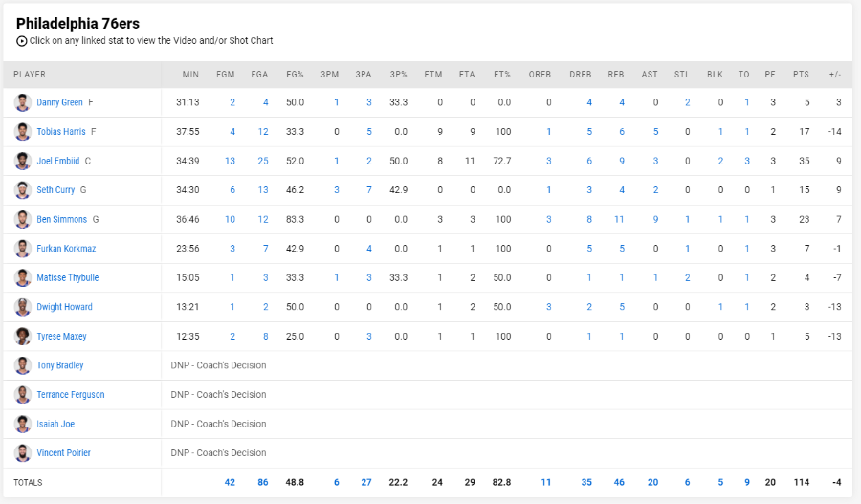The image size is (861, 504).
Task: Open Seth Curry player link
Action: [x=55, y=190]
